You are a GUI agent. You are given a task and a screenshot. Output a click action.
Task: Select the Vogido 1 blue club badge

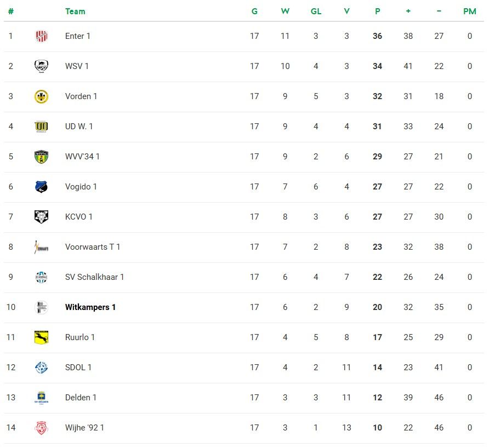41,187
